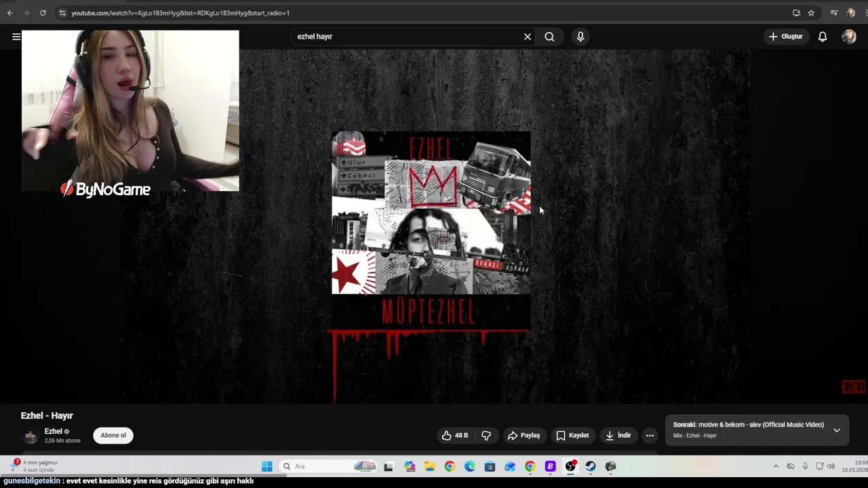Open File Explorer from the taskbar
Viewport: 868px width, 488px height.
(x=429, y=466)
